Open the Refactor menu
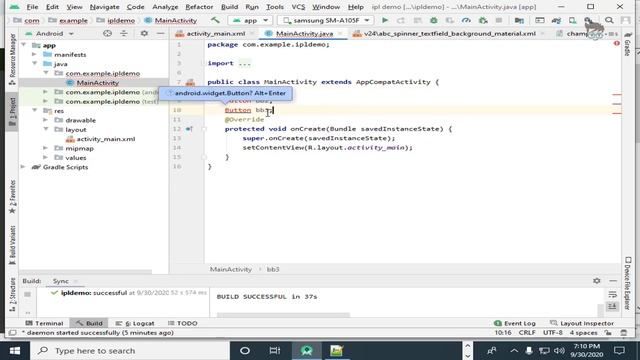 [199, 7]
